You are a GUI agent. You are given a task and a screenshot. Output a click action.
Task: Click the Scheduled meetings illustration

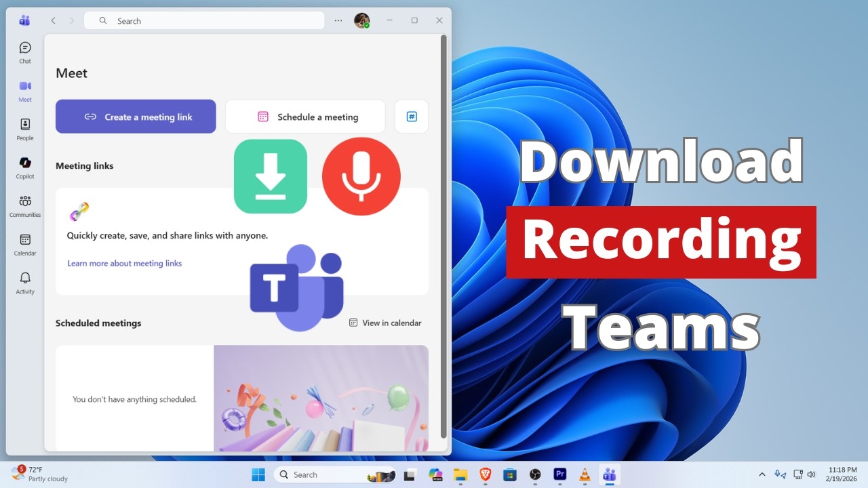point(321,399)
